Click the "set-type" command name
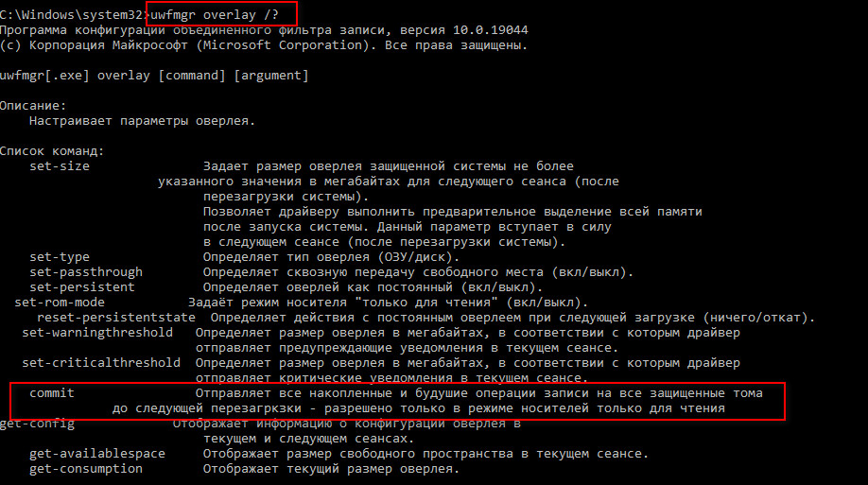 tap(60, 257)
